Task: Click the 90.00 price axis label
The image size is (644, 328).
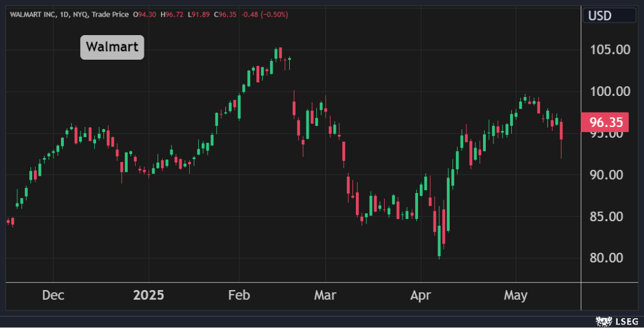Action: click(x=610, y=175)
